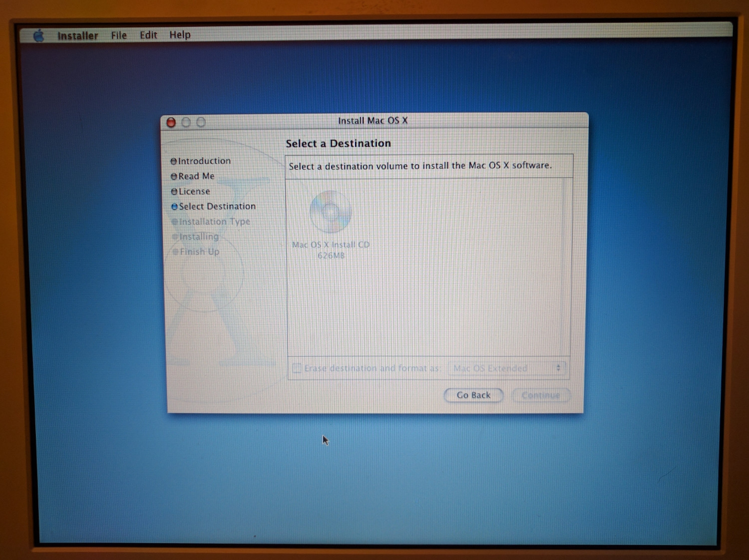Click the dimmed Installing step
The width and height of the screenshot is (749, 560).
click(x=196, y=237)
